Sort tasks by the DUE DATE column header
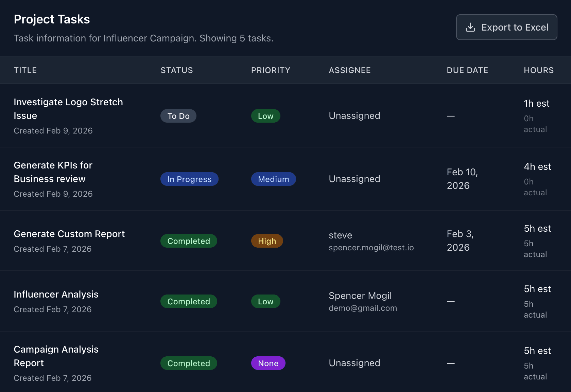571x392 pixels. 467,70
